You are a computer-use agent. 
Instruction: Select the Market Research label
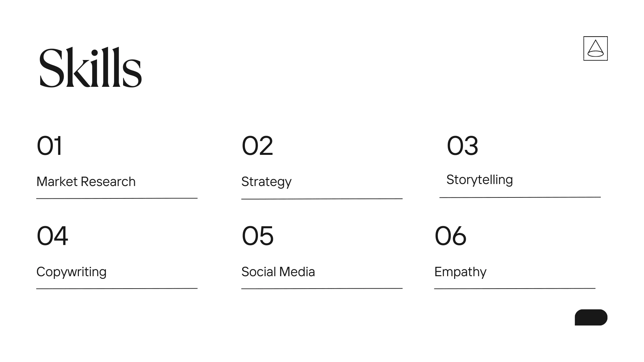coord(86,182)
